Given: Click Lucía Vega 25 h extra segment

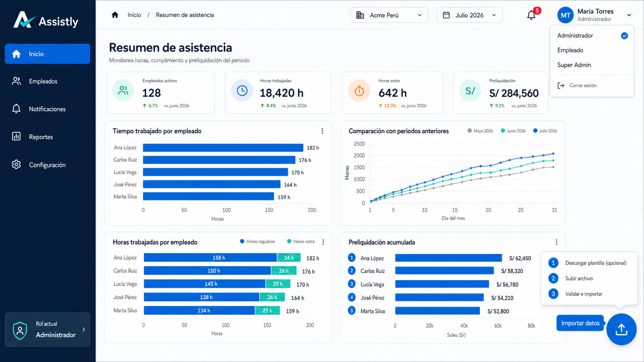Looking at the screenshot, I should pyautogui.click(x=277, y=284).
